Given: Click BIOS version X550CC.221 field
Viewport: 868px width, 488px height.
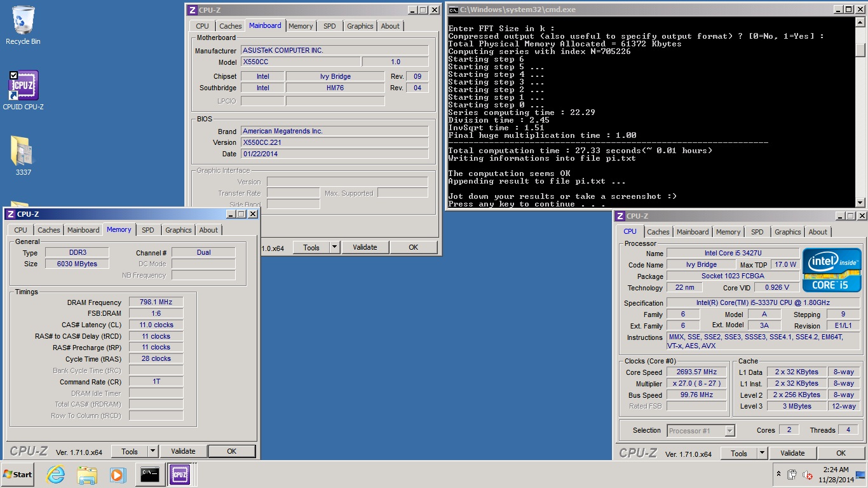Looking at the screenshot, I should 334,142.
